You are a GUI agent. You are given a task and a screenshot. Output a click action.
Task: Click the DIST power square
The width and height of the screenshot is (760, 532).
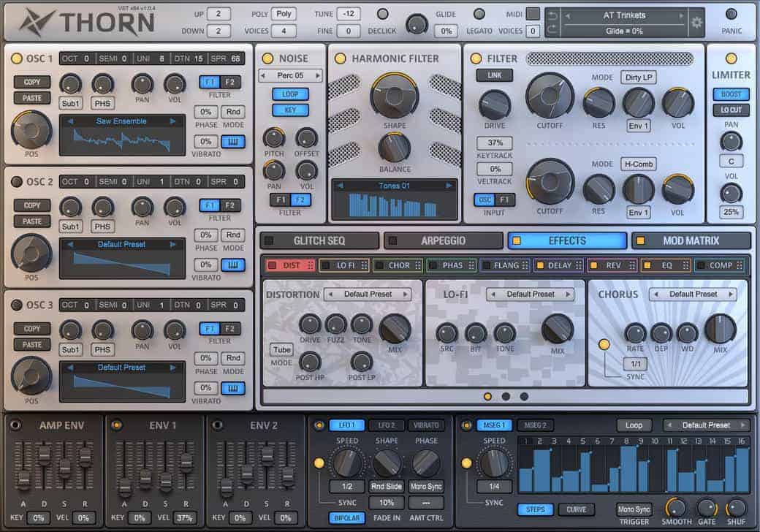point(272,265)
